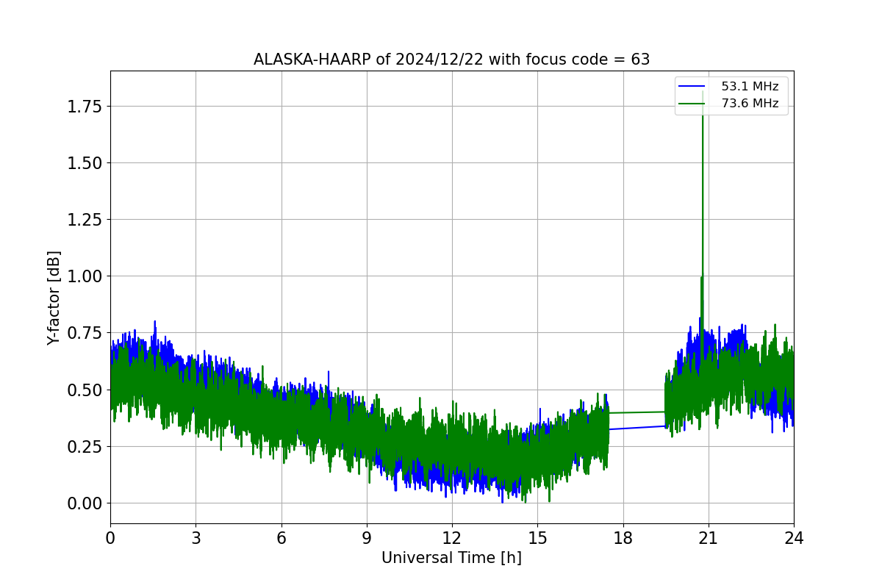882x588 pixels.
Task: Click the green line sample in legend
Action: (x=693, y=104)
